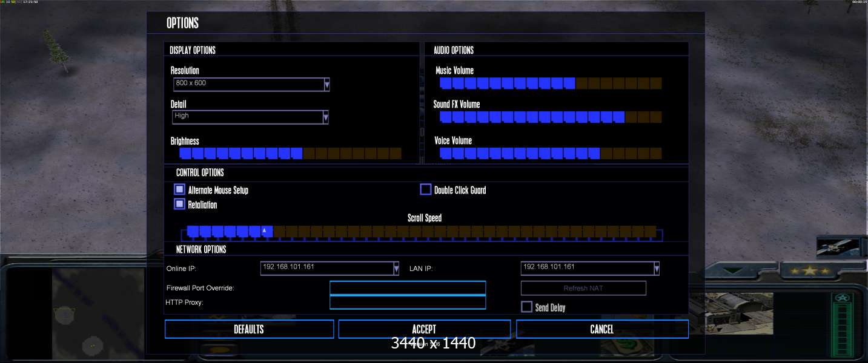Disable the Retaliation checkbox
Viewport: 868px width, 363px height.
179,204
